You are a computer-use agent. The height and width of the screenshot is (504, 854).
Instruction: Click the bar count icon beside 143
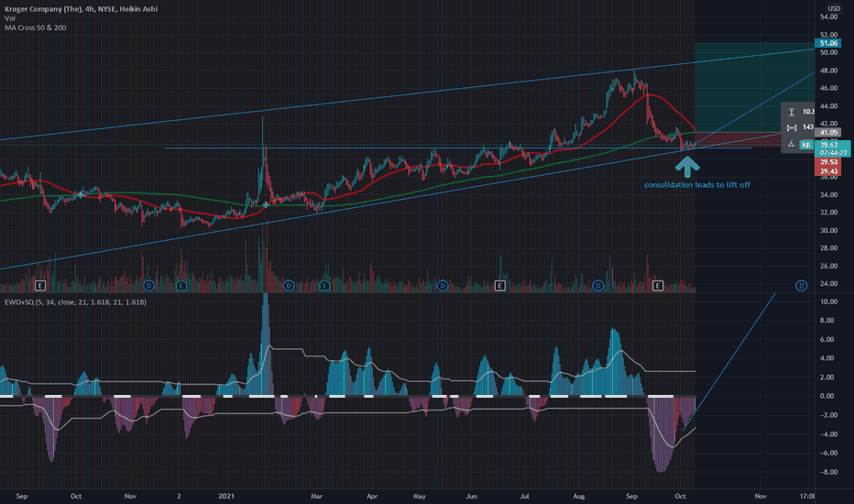click(x=792, y=127)
